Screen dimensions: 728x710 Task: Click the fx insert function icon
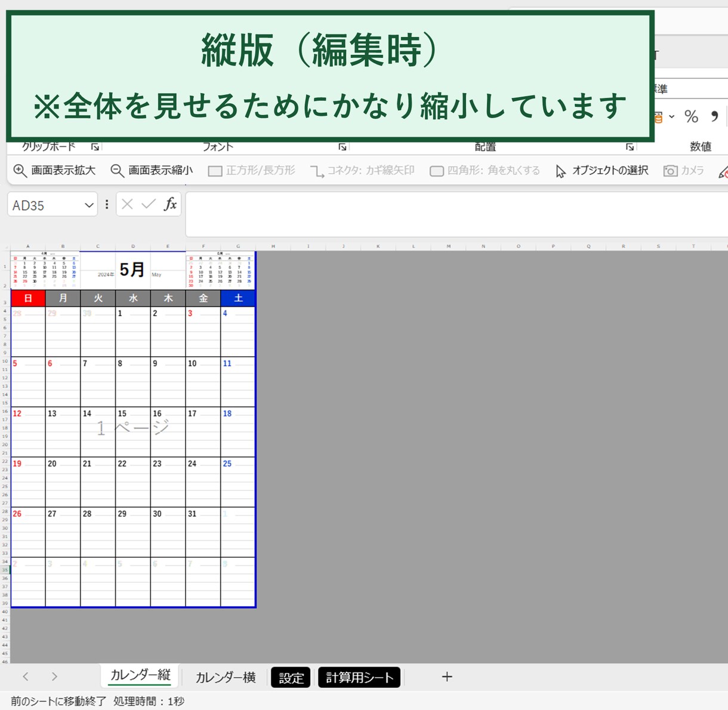pyautogui.click(x=170, y=205)
